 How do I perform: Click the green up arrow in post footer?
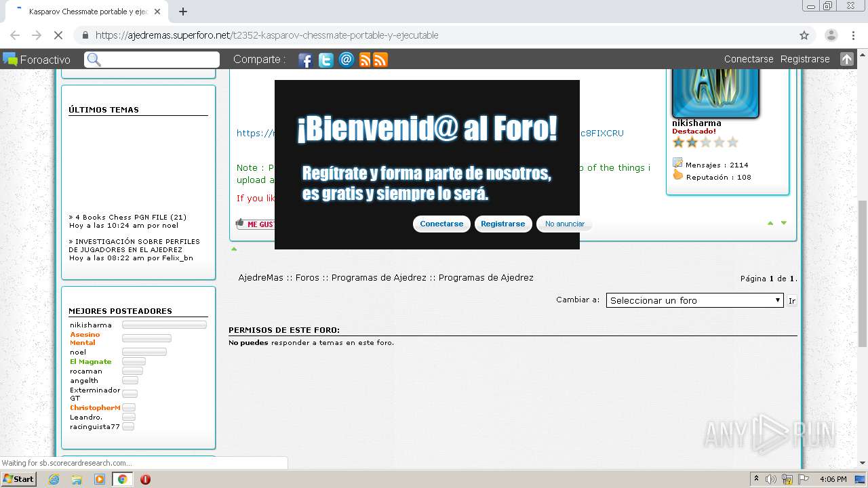[x=770, y=223]
